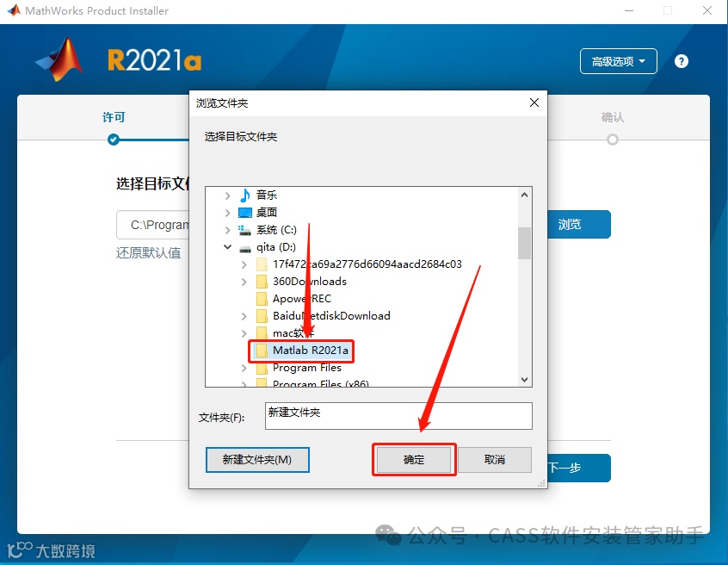This screenshot has width=728, height=565.
Task: Click the 还原默认值 link
Action: click(149, 252)
